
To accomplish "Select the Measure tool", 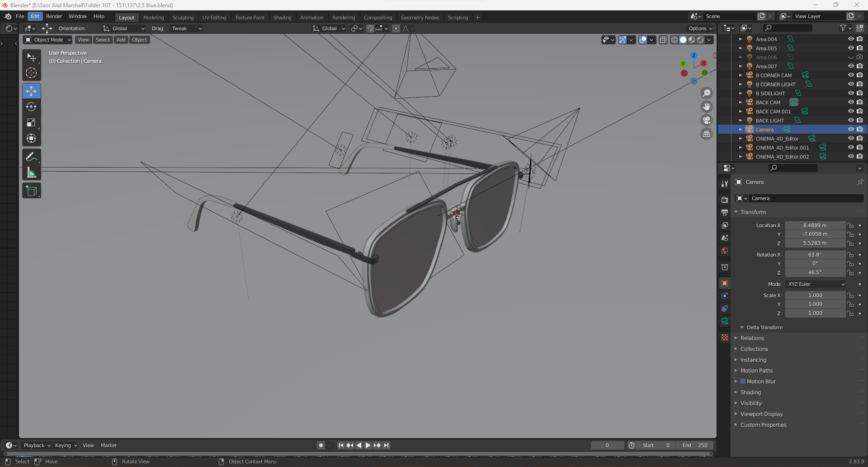I will 31,173.
